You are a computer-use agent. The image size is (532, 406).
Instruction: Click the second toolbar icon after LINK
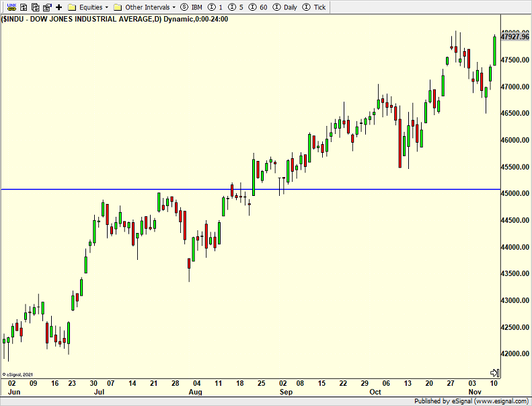[24, 7]
